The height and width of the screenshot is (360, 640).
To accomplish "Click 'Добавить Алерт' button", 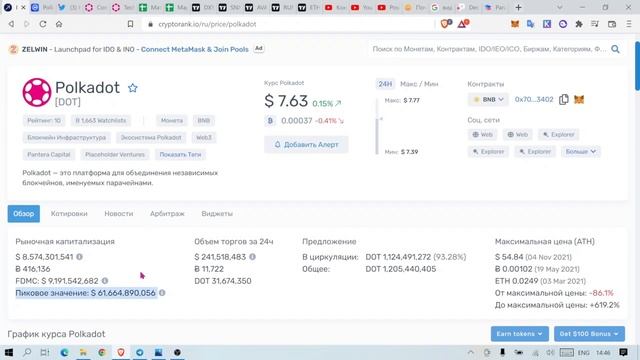I will (x=306, y=144).
